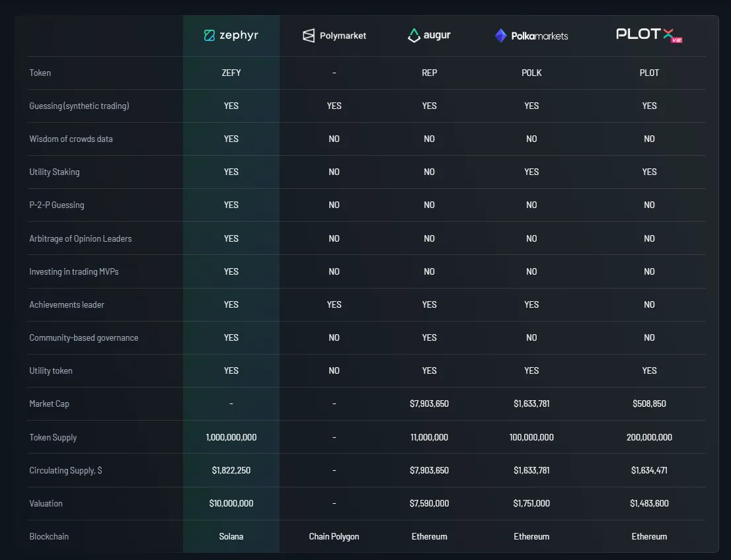Select the PLOT token cell
Image resolution: width=731 pixels, height=560 pixels.
click(650, 73)
